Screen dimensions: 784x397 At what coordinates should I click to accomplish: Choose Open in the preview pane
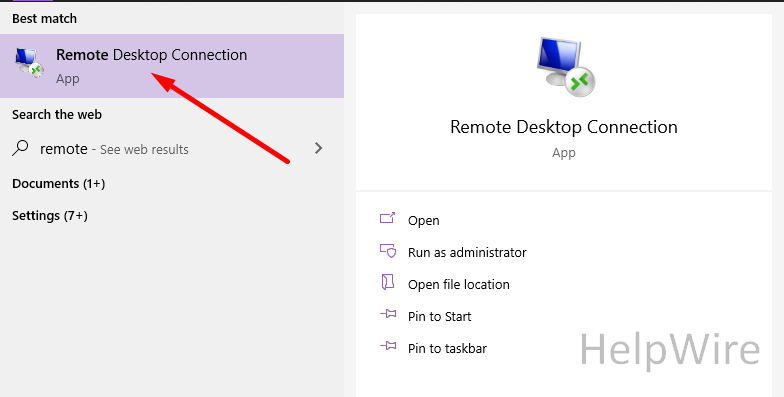point(424,220)
